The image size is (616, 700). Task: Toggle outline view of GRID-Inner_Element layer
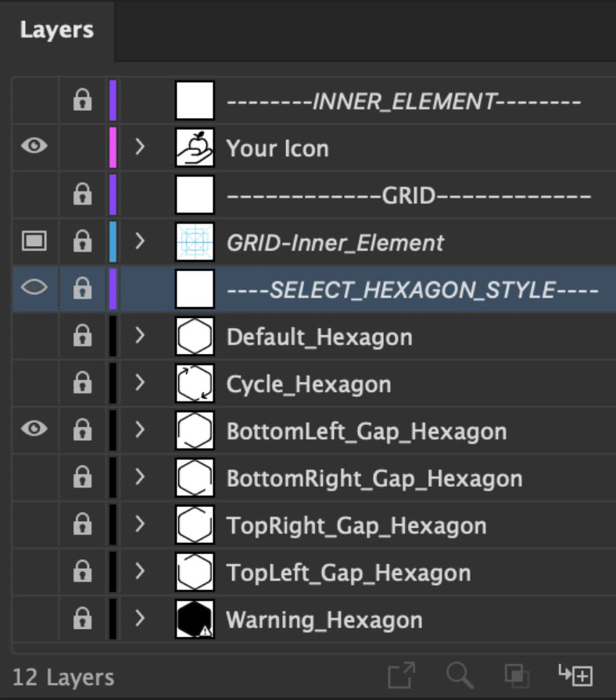point(34,241)
